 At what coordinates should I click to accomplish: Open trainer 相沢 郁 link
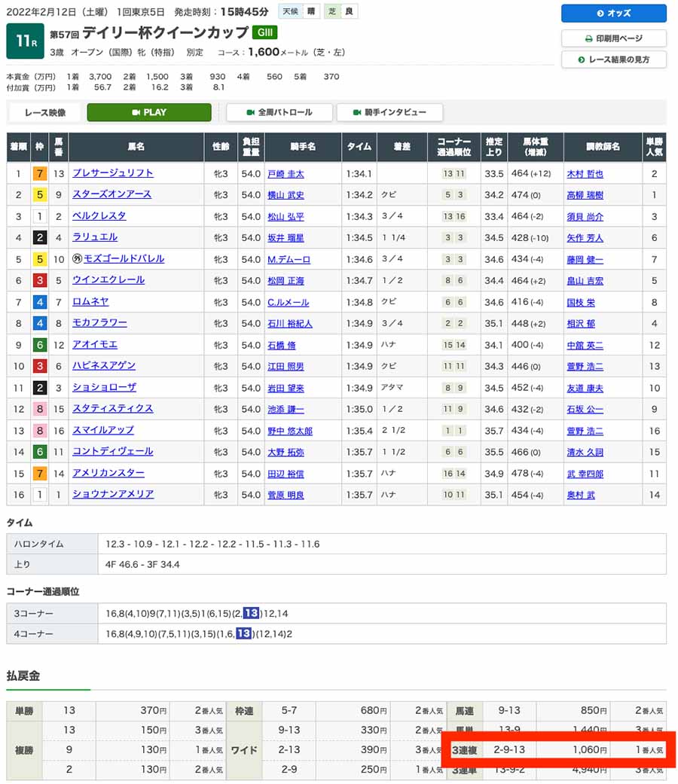click(581, 324)
